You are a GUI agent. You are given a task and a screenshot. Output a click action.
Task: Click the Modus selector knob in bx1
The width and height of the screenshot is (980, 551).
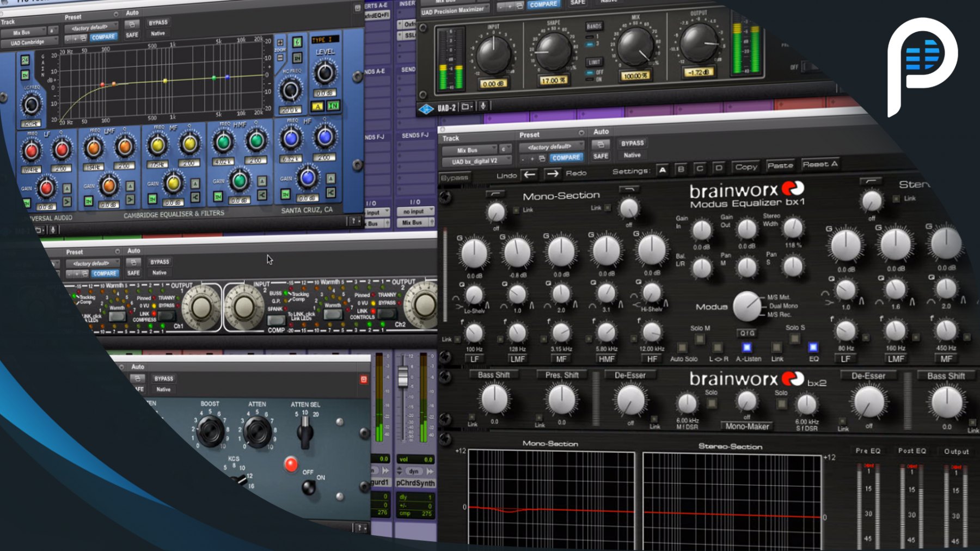[x=747, y=306]
